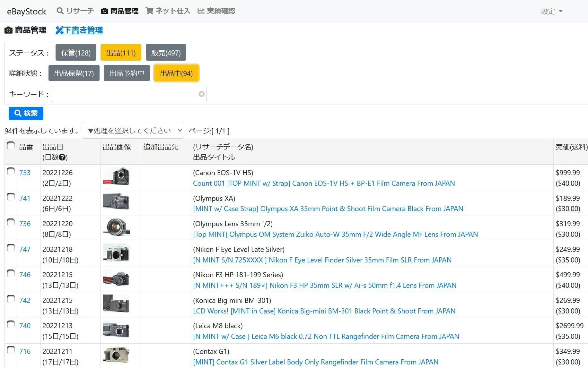Check the row 746 checkbox
This screenshot has width=588, height=368.
click(x=11, y=273)
